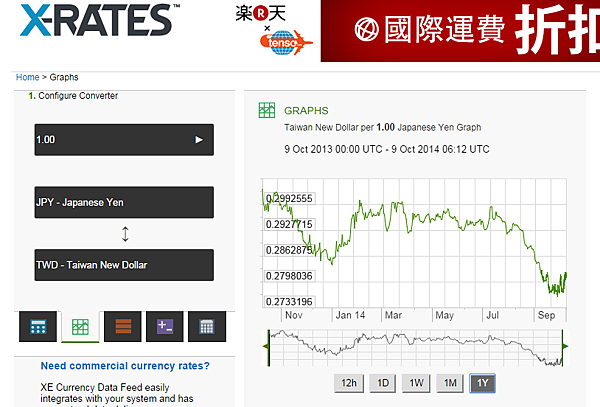Image resolution: width=600 pixels, height=407 pixels.
Task: Open the TWD - Taiwan New Dollar selector
Action: coord(124,265)
